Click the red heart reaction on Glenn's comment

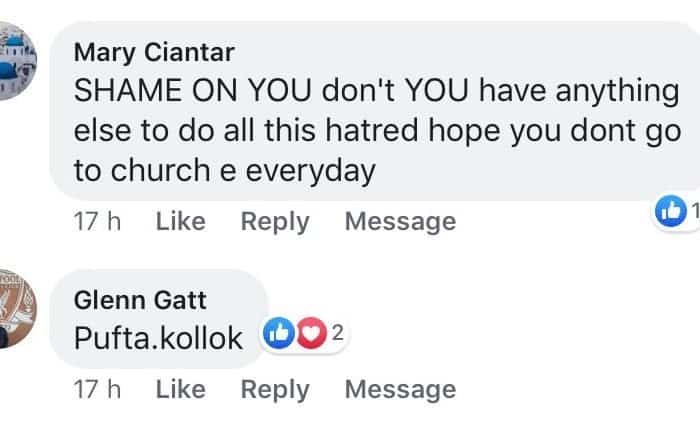click(309, 335)
